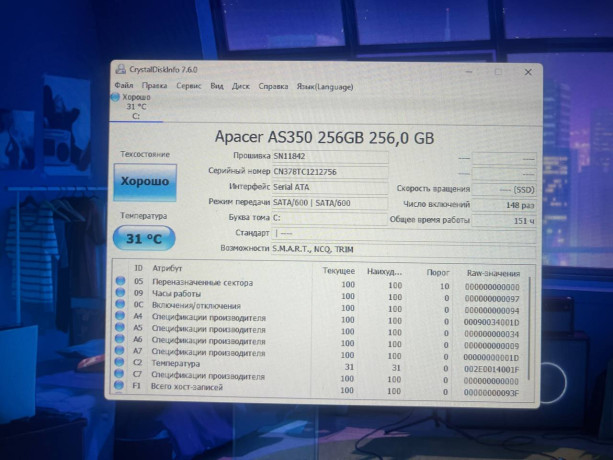Viewport: 613px width, 460px height.
Task: Click the Скорость вращения value (SSD)
Action: coord(504,190)
